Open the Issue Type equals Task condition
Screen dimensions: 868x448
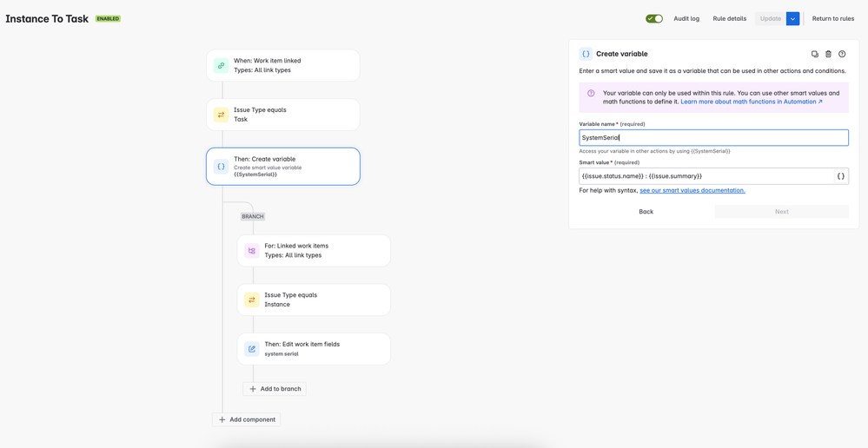pos(283,115)
